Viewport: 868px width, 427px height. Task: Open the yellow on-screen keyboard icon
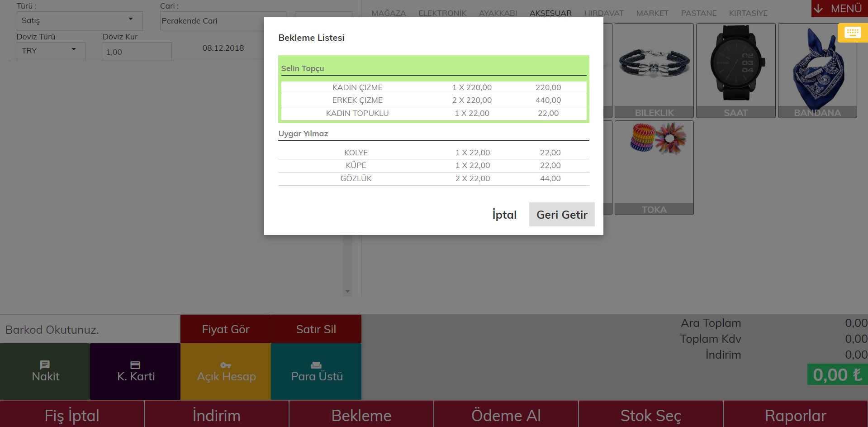pos(853,33)
